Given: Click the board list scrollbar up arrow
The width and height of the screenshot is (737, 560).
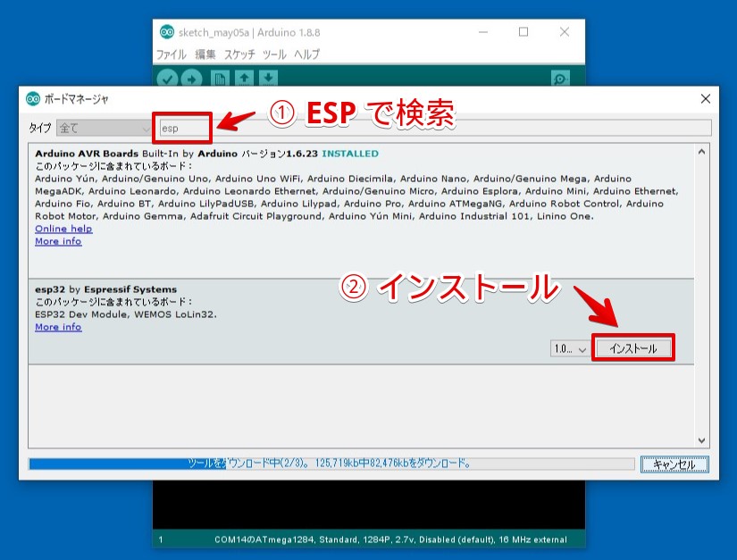Looking at the screenshot, I should [701, 152].
